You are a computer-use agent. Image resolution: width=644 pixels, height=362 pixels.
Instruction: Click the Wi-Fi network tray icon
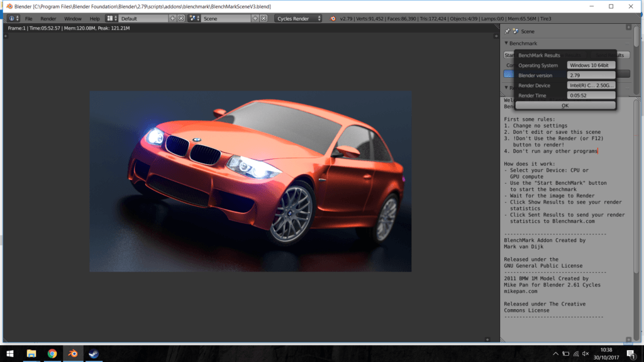[576, 353]
